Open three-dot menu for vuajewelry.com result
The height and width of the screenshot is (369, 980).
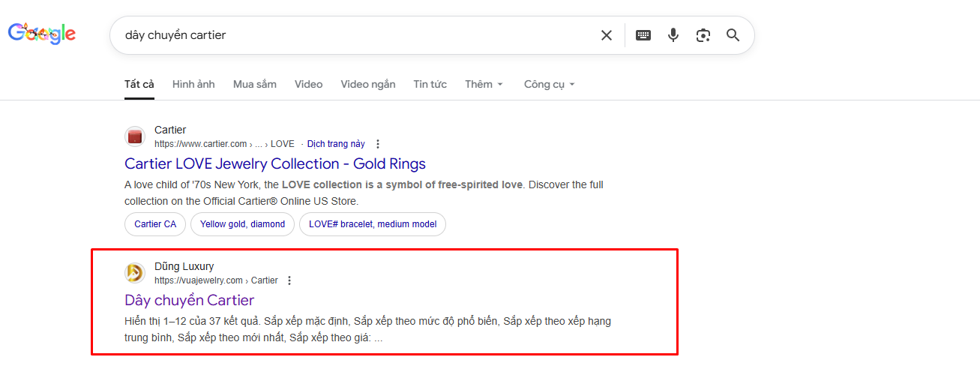(x=289, y=280)
